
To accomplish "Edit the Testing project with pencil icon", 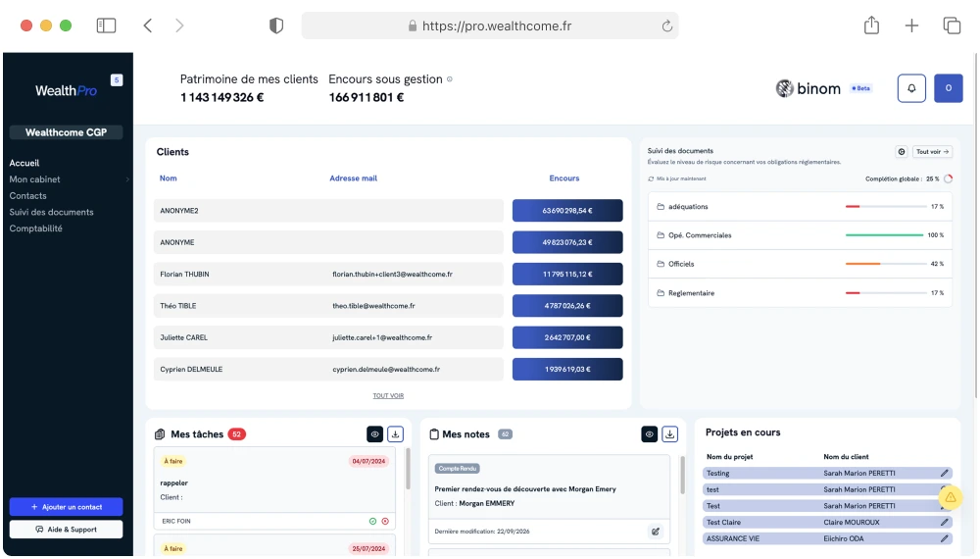I will point(945,474).
